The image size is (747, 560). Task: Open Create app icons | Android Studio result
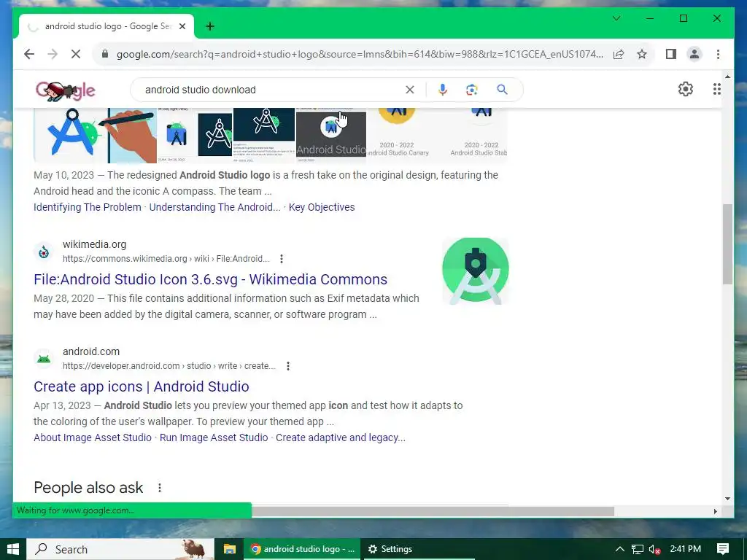[141, 386]
